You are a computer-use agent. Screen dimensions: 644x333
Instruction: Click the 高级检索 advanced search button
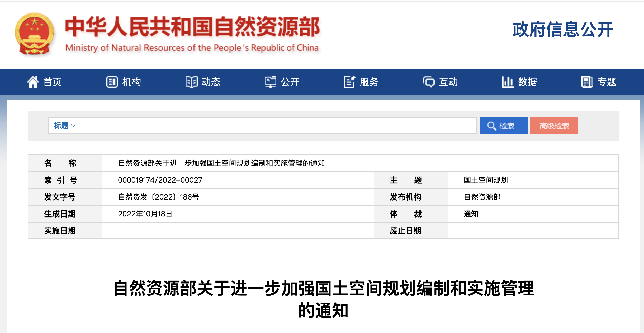(x=554, y=126)
